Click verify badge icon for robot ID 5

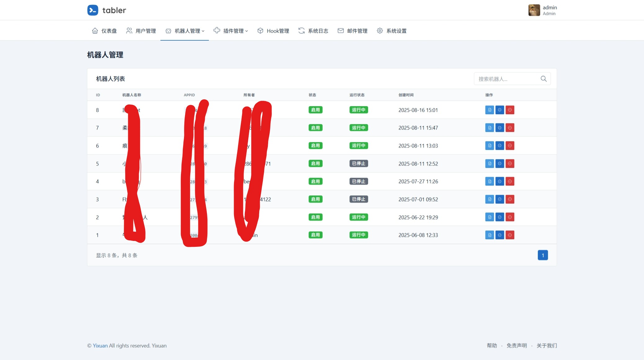pos(500,163)
